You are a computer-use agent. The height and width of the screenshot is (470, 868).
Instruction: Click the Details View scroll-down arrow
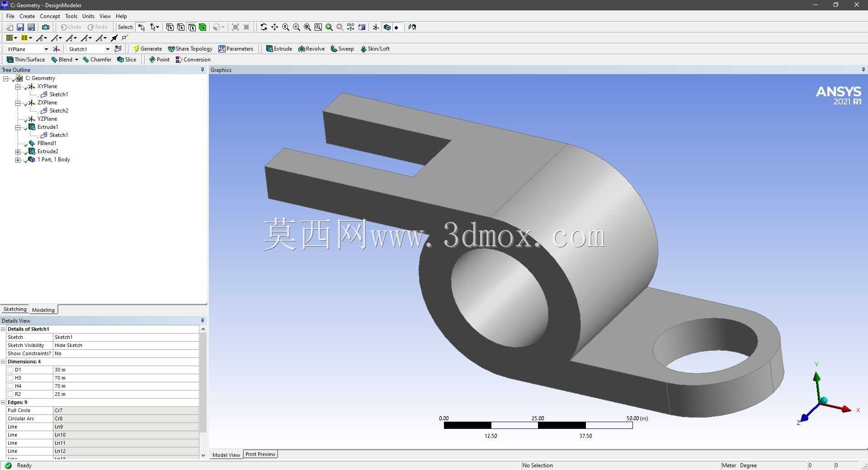click(x=203, y=455)
